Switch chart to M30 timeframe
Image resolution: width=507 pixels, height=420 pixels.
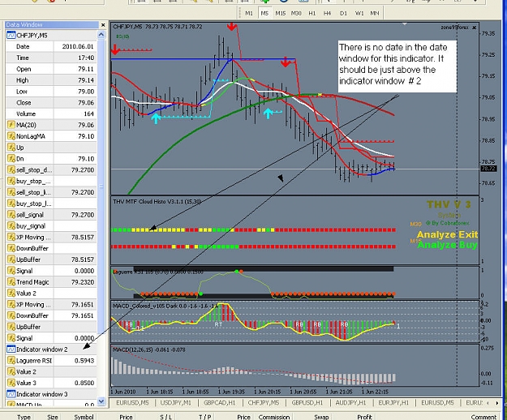tap(296, 13)
